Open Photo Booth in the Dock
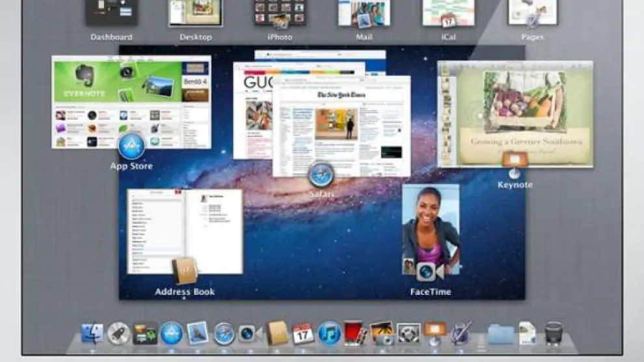The image size is (644, 362). click(x=355, y=333)
